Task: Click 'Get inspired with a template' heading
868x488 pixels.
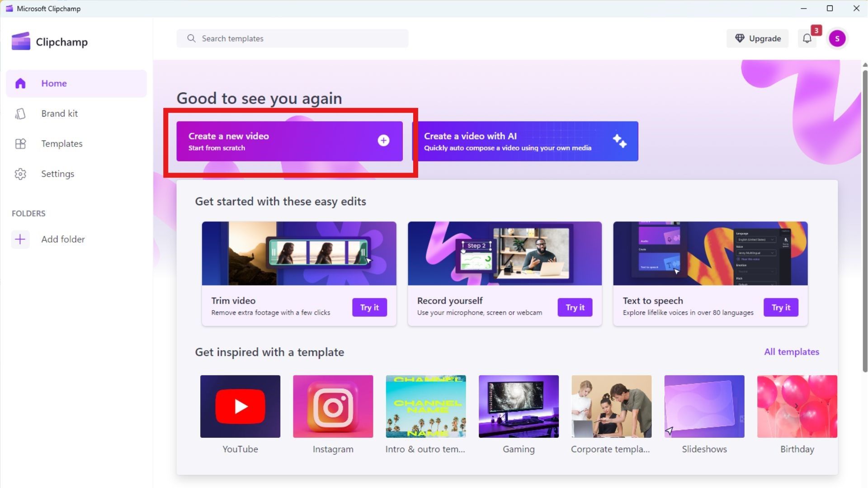Action: [x=269, y=352]
